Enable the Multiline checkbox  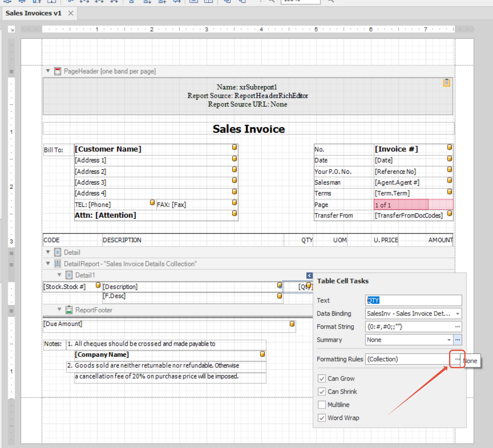pos(322,404)
